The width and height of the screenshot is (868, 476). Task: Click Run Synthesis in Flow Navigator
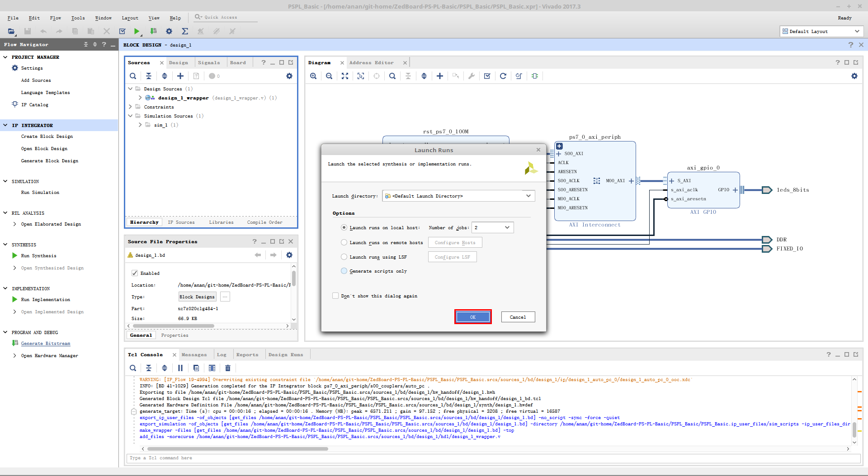pos(38,255)
